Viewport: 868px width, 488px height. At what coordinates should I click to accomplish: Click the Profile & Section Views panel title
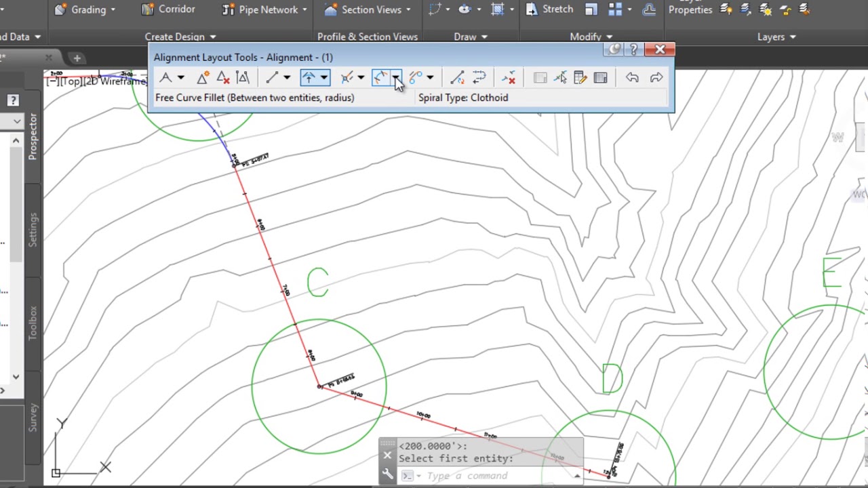(368, 37)
